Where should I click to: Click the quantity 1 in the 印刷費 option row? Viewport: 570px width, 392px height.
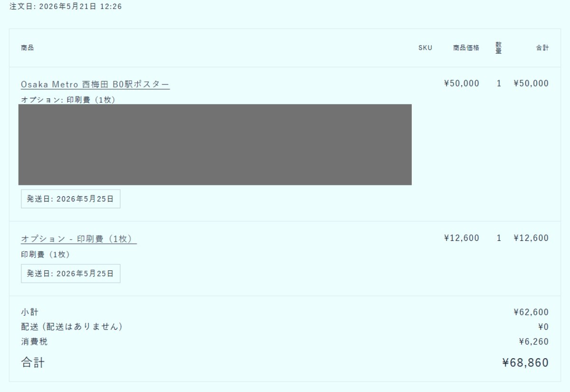pos(499,238)
